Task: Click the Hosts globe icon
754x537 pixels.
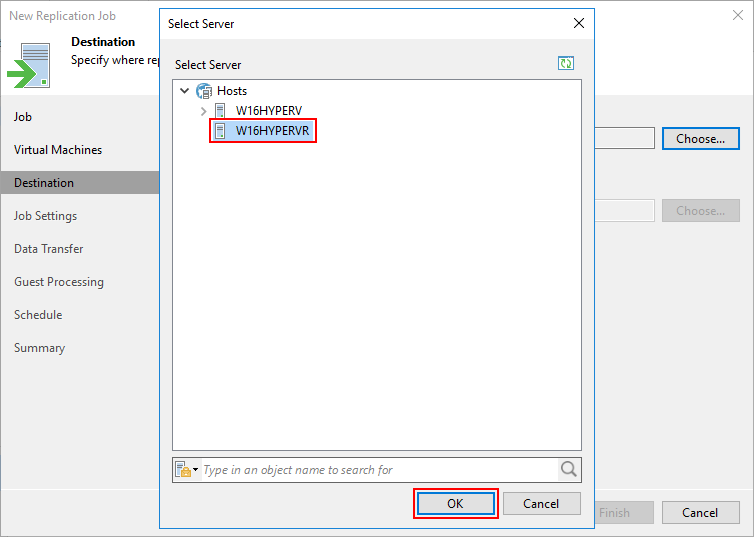Action: point(204,91)
